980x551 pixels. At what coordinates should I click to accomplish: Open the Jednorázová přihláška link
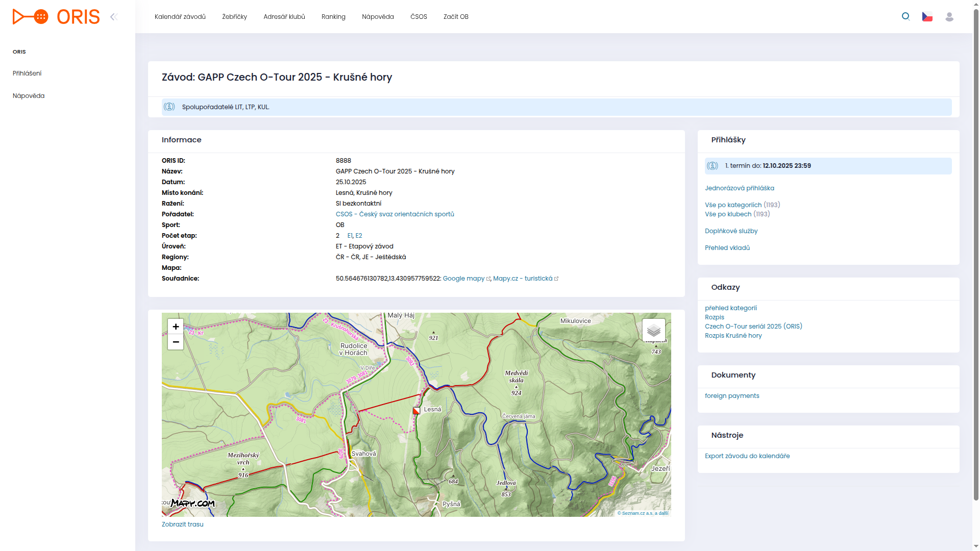[x=739, y=188]
